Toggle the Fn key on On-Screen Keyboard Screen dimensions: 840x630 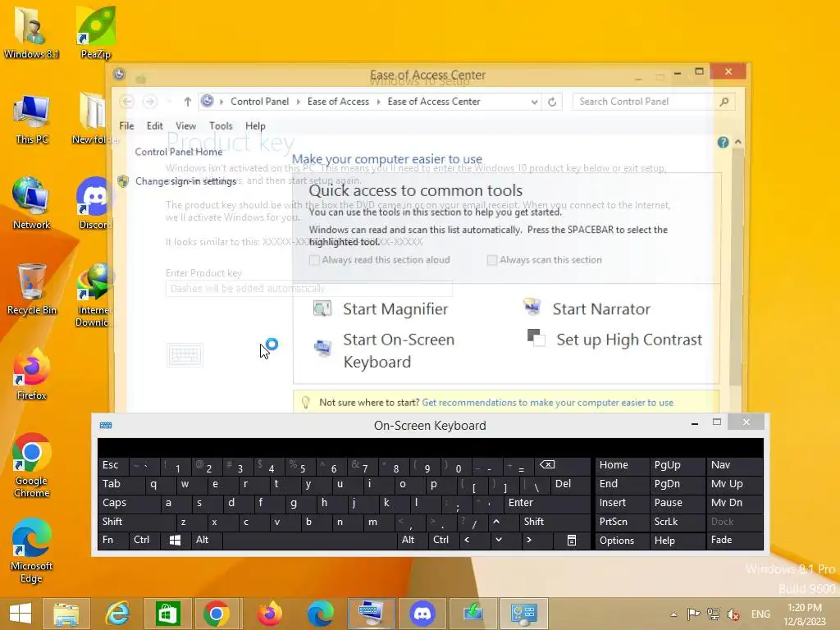[112, 540]
